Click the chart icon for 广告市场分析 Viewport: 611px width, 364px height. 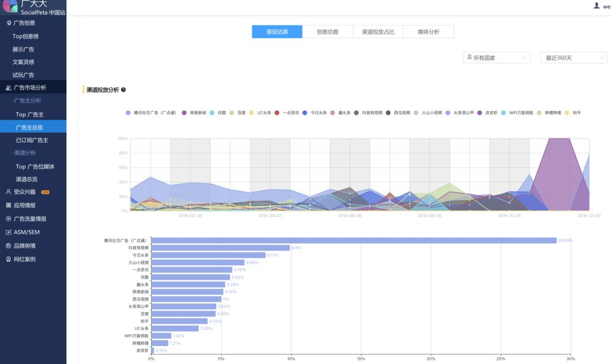tap(8, 88)
